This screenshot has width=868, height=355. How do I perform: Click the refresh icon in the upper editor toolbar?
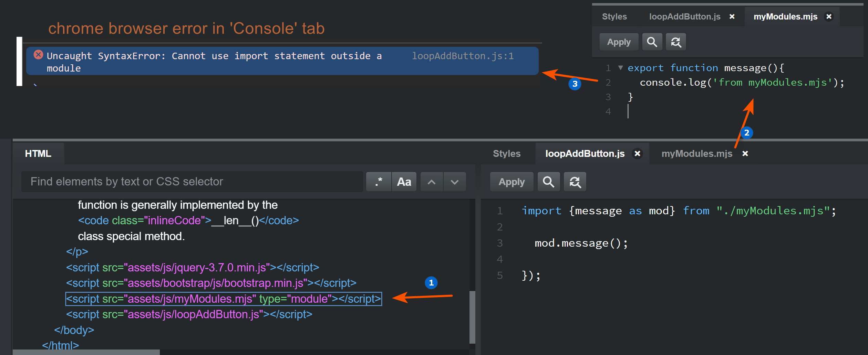click(x=676, y=42)
